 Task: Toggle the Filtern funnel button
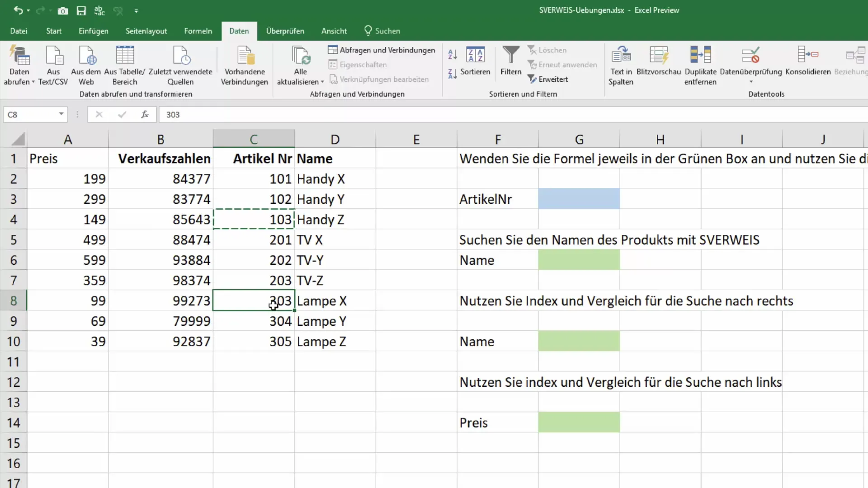pos(511,61)
